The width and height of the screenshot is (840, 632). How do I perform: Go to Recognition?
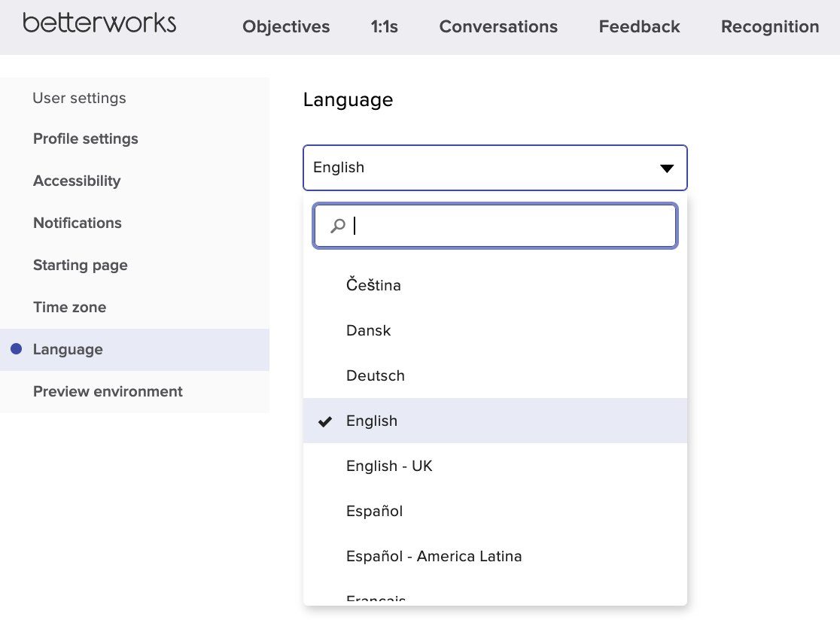point(770,26)
